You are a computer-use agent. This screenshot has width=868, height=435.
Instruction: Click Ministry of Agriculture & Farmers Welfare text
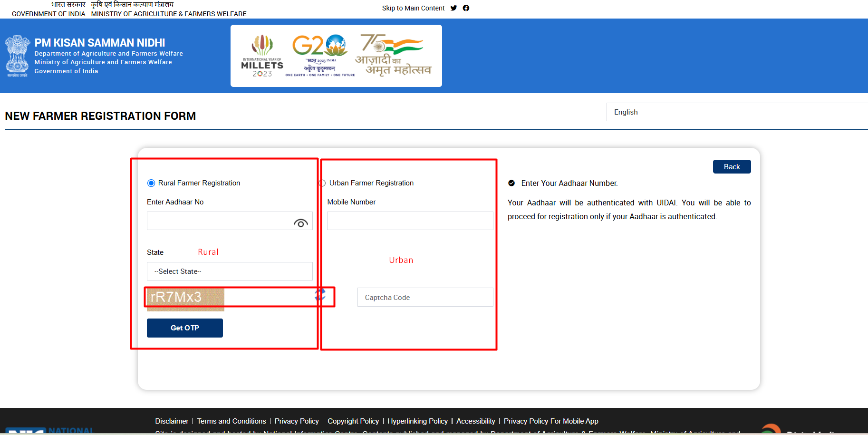(x=169, y=14)
